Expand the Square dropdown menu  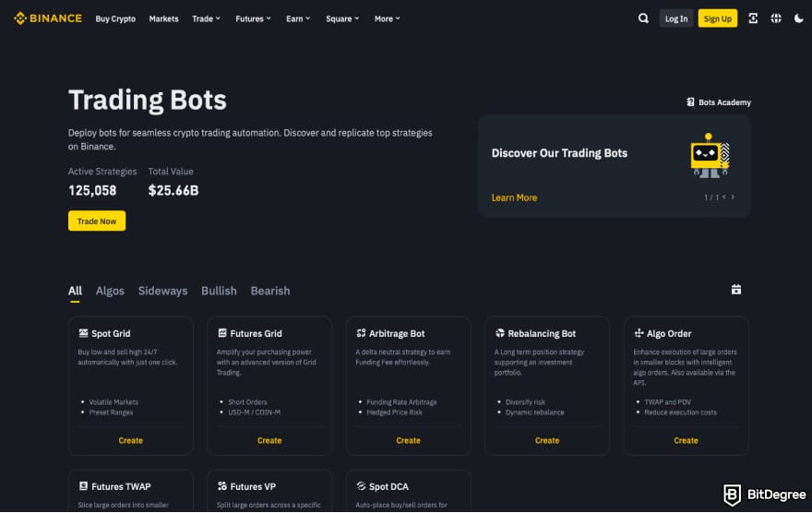click(342, 18)
